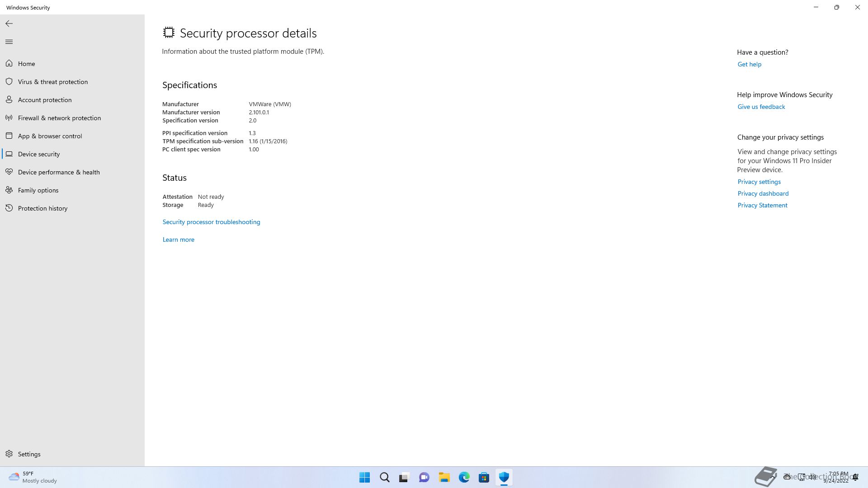Open taskbar Search
The width and height of the screenshot is (868, 488).
[x=384, y=477]
